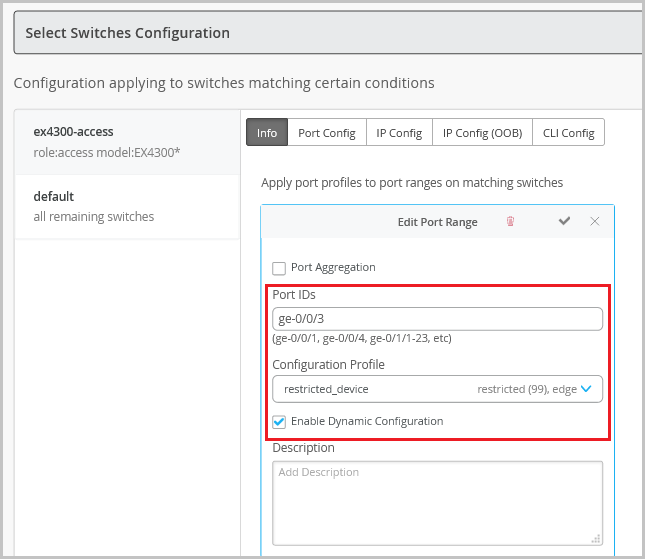Focus the Add Description text area
Screen dimensions: 645x559
[437, 502]
